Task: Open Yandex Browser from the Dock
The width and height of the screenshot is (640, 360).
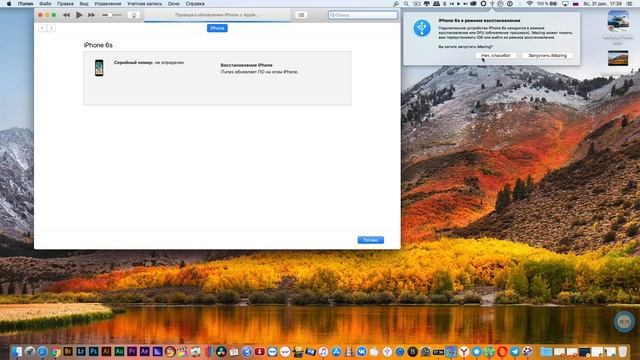Action: [464, 351]
